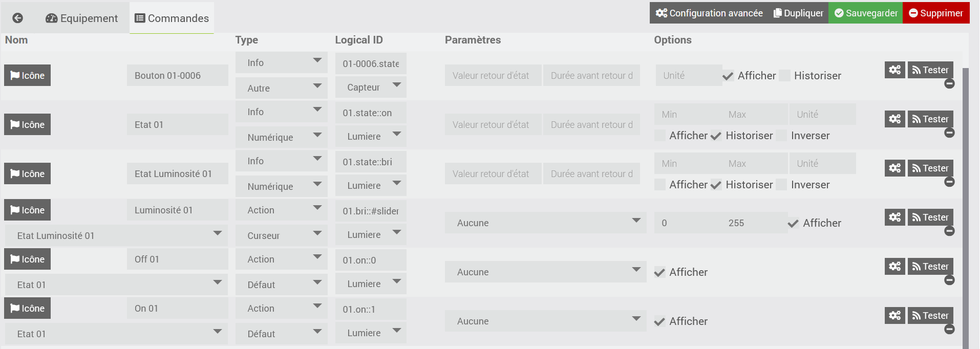980x349 pixels.
Task: Open gear settings for On 01 command
Action: [894, 316]
